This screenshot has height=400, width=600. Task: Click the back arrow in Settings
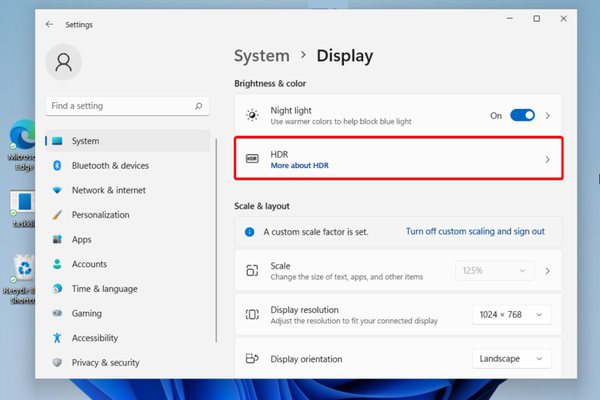pyautogui.click(x=49, y=23)
